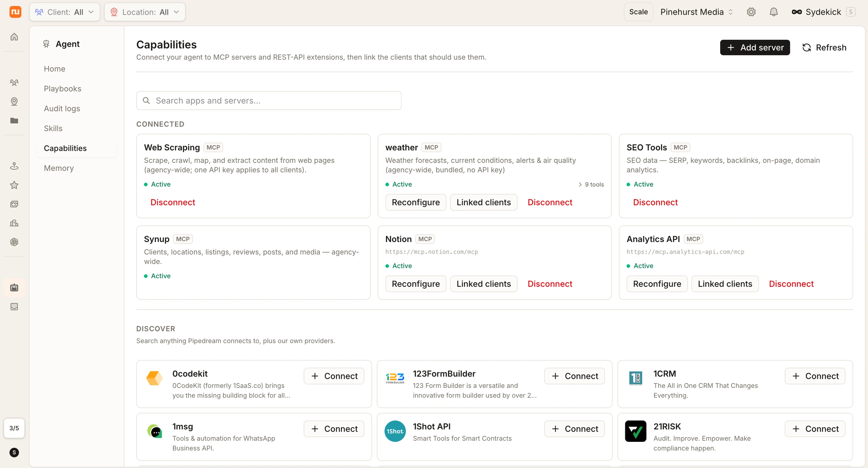Open Playbooks in Agent menu

(63, 89)
